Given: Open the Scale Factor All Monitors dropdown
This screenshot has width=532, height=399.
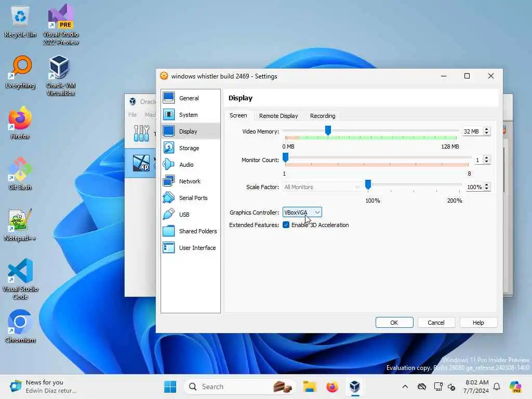Looking at the screenshot, I should point(321,187).
